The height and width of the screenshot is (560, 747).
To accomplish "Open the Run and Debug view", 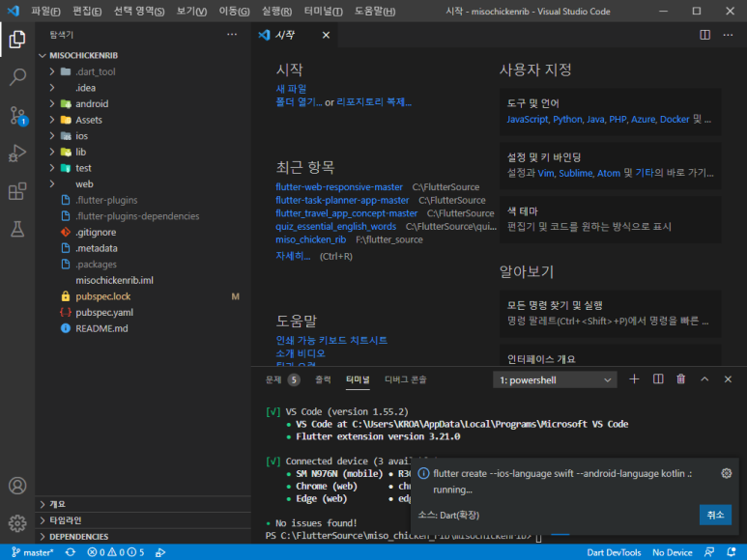I will click(17, 154).
